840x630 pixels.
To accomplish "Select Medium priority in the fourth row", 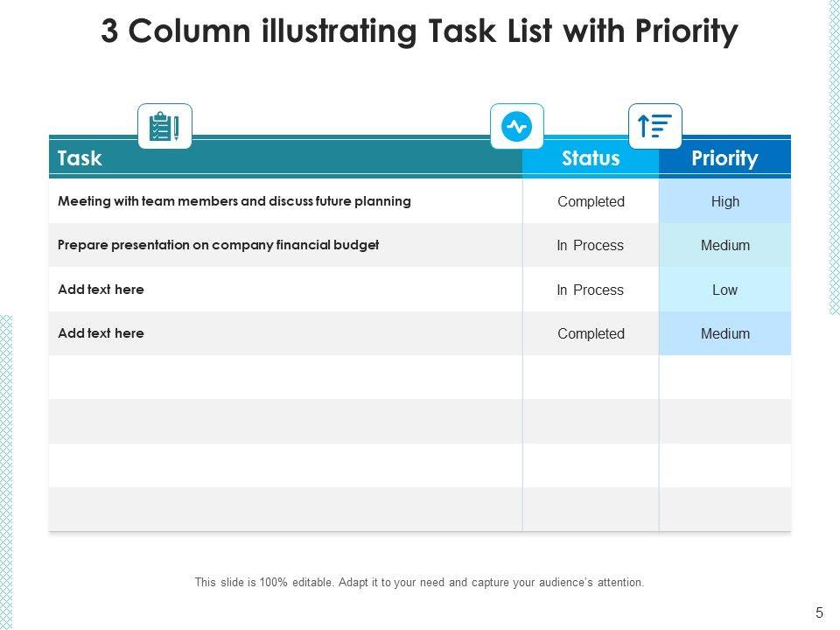I will (725, 333).
